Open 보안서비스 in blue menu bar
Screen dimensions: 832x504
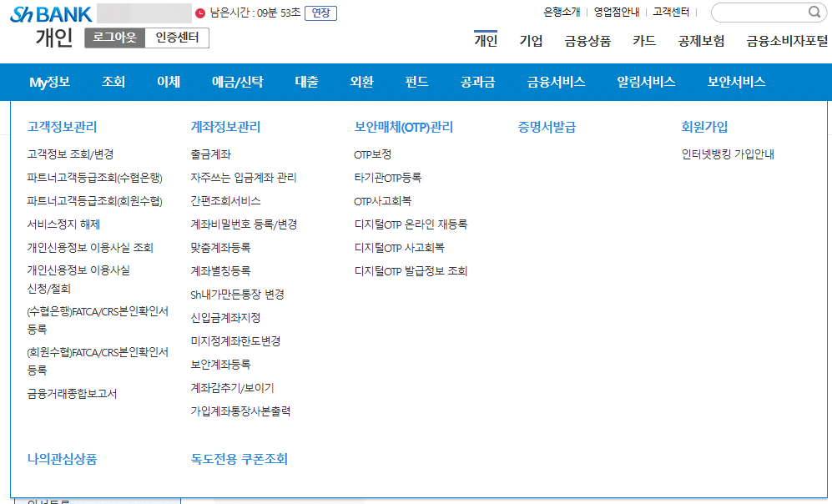tap(737, 82)
